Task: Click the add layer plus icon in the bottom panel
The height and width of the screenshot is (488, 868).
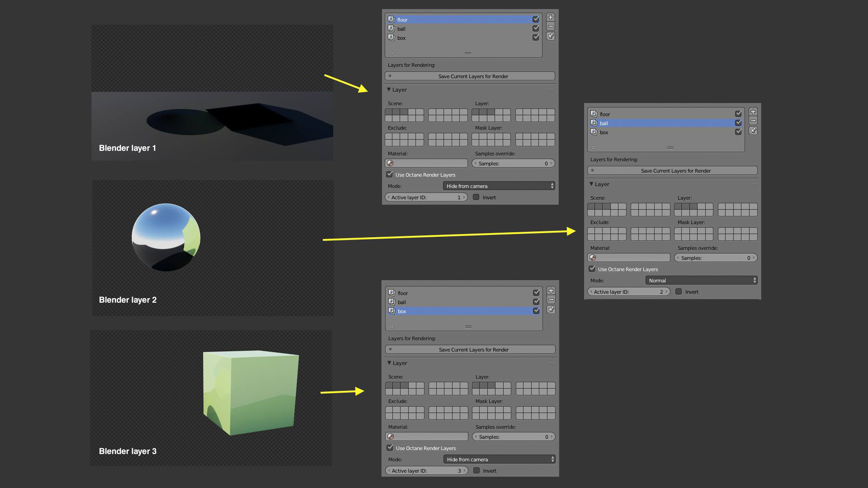Action: point(551,291)
